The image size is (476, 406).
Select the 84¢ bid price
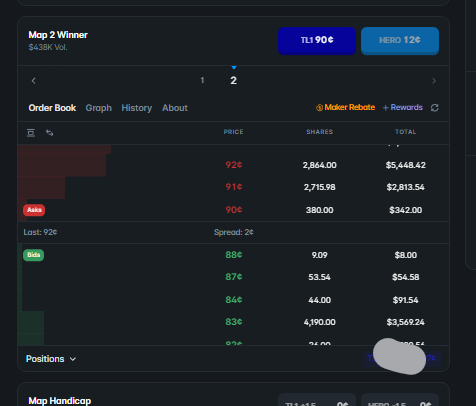pyautogui.click(x=234, y=300)
